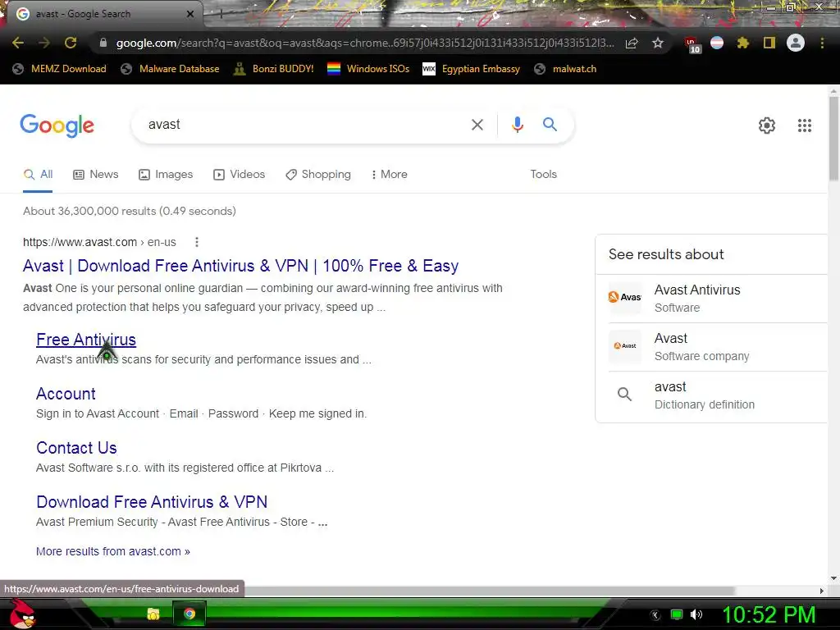
Task: Open the file explorer taskbar icon
Action: [x=153, y=614]
